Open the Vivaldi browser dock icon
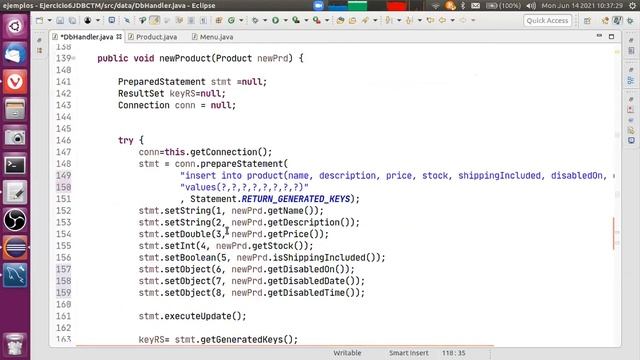The width and height of the screenshot is (640, 360). [x=15, y=82]
